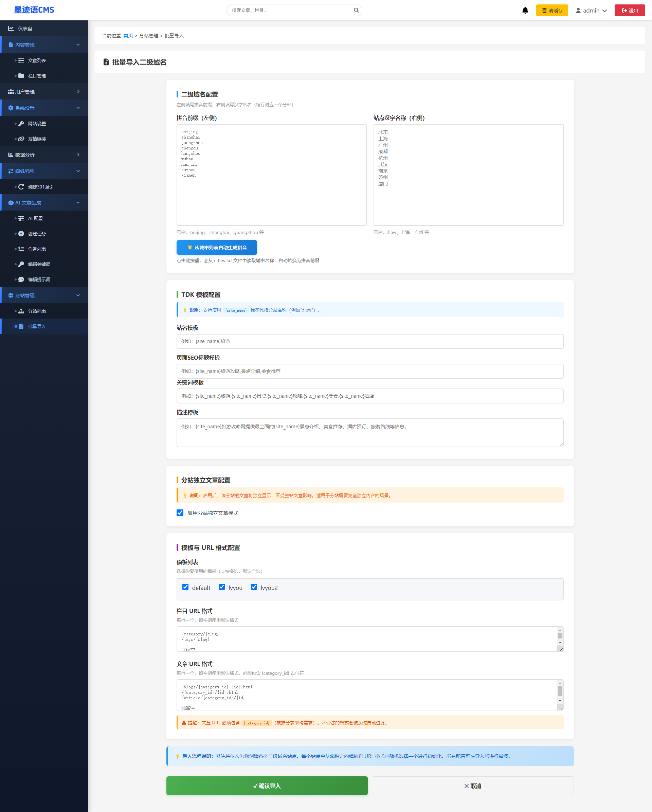
Task: Click the notification bell icon
Action: 525,11
